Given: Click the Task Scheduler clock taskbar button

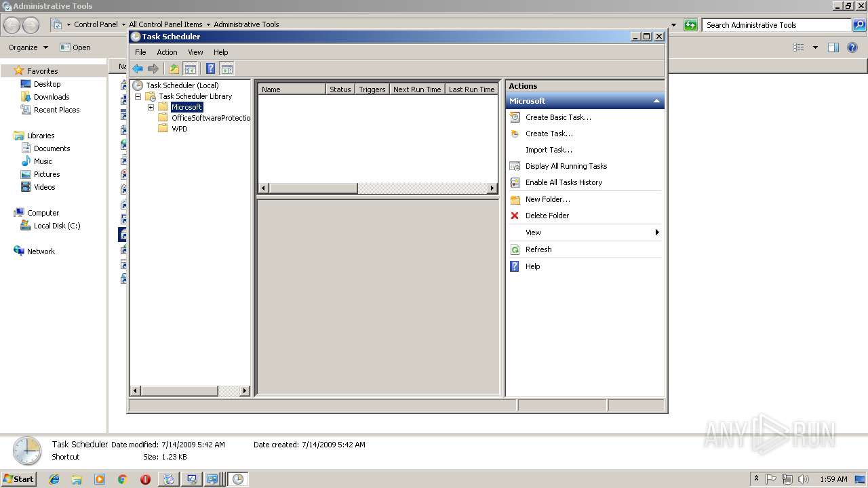Looking at the screenshot, I should [x=237, y=479].
